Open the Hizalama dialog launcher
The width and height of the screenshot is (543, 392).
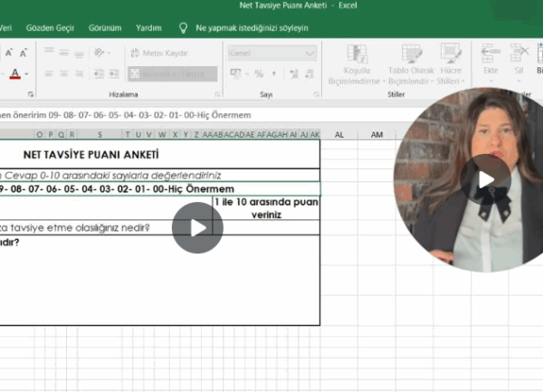[217, 94]
